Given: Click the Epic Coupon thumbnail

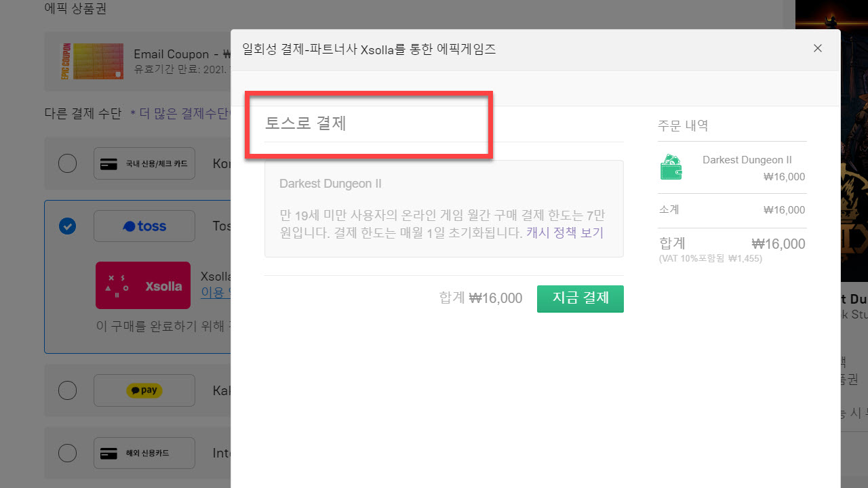Looking at the screenshot, I should [91, 62].
